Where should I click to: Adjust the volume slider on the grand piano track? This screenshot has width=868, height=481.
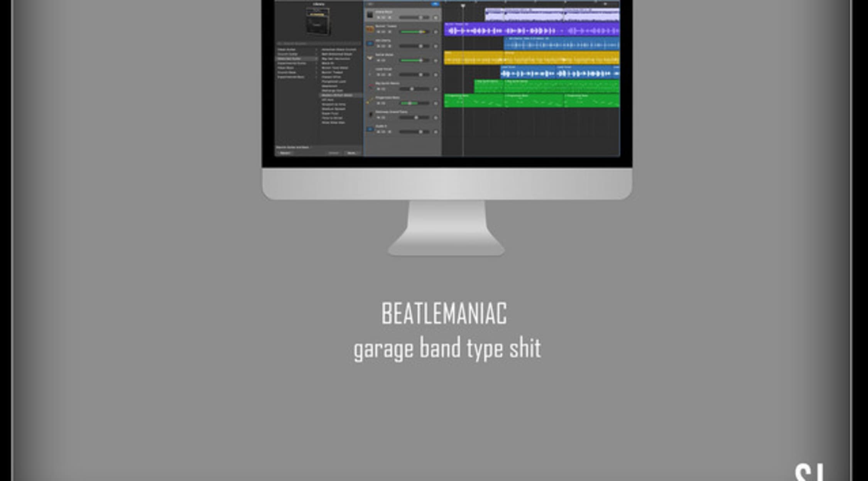pyautogui.click(x=414, y=118)
